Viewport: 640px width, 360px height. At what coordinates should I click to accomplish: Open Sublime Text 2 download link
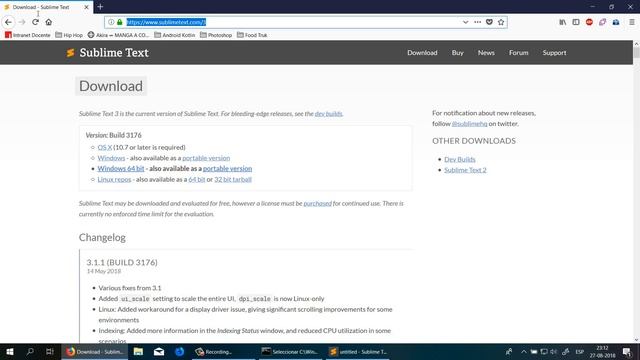[465, 170]
